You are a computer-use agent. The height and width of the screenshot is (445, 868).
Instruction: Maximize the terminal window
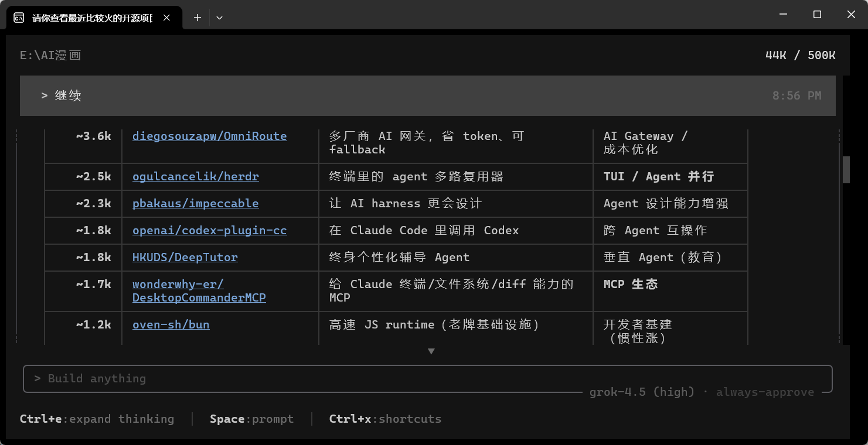[817, 15]
